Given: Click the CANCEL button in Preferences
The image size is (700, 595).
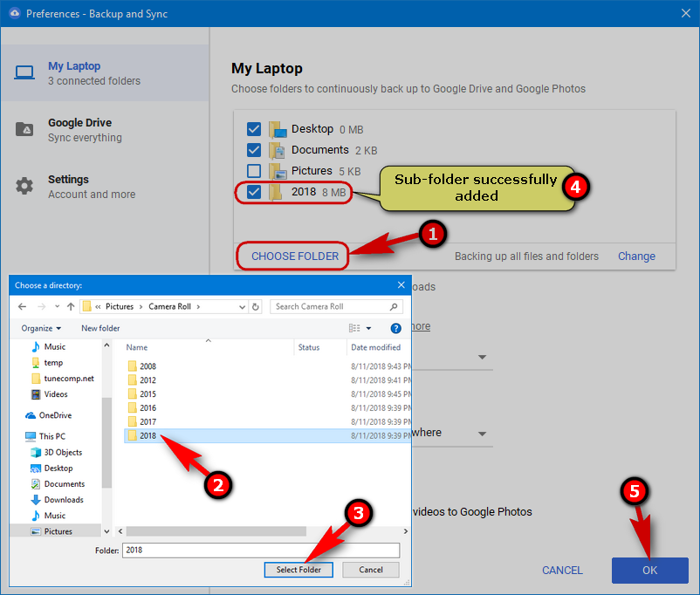Looking at the screenshot, I should [562, 570].
